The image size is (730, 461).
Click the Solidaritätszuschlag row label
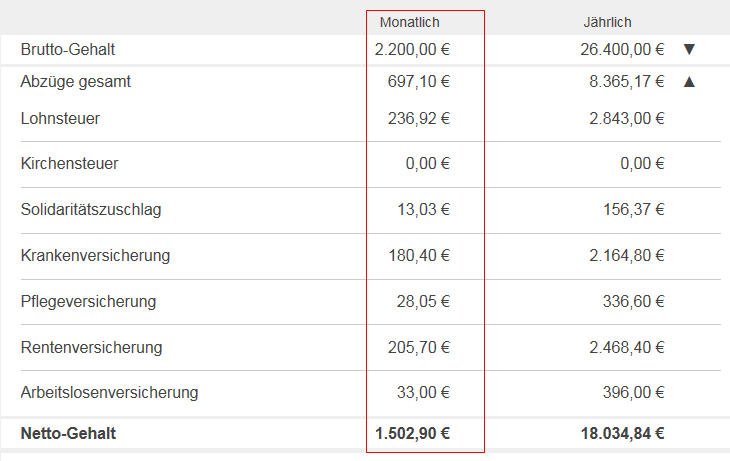click(91, 210)
